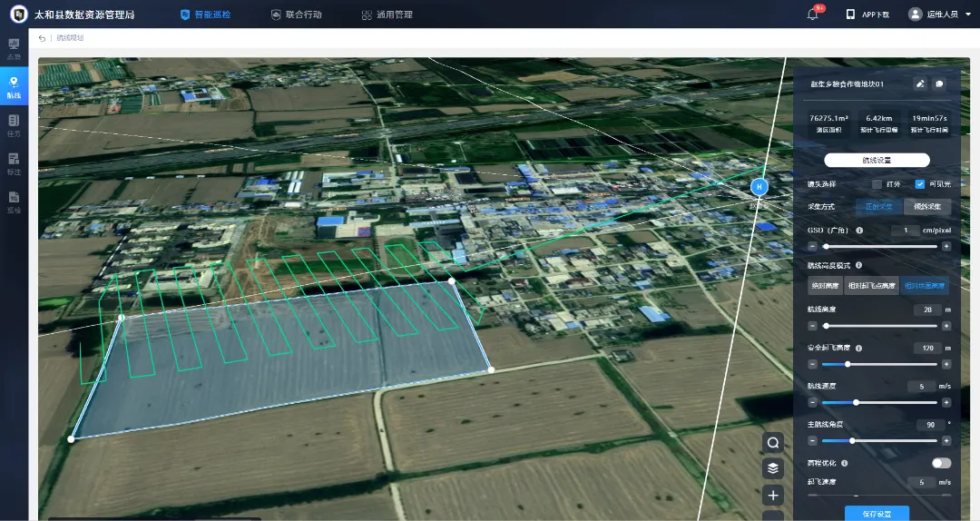Image resolution: width=980 pixels, height=521 pixels.
Task: Increase 安全起飞高度 with the plus stepper
Action: coord(946,364)
